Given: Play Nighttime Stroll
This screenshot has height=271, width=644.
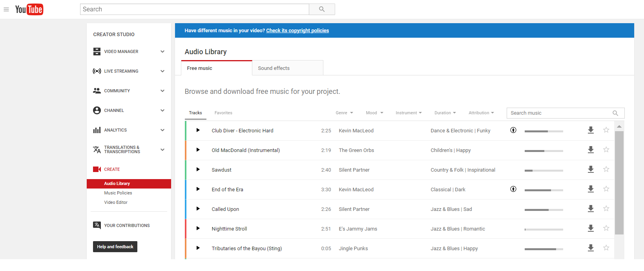Looking at the screenshot, I should (x=198, y=228).
